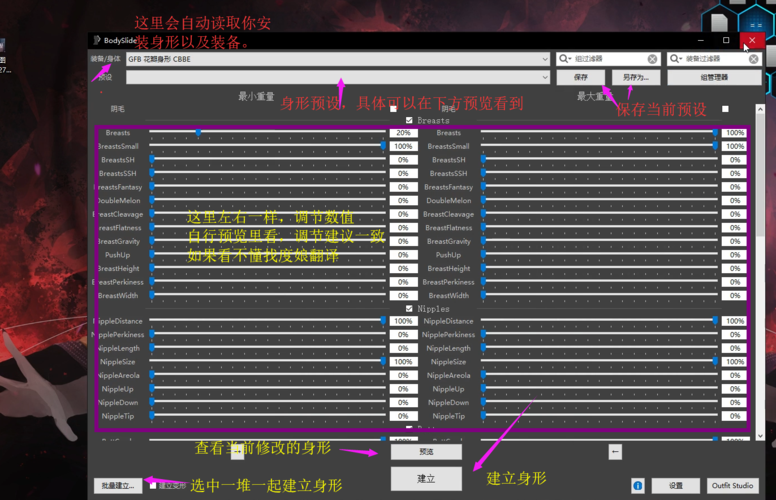The height and width of the screenshot is (500, 776).
Task: Click the blue info icon
Action: [x=638, y=486]
